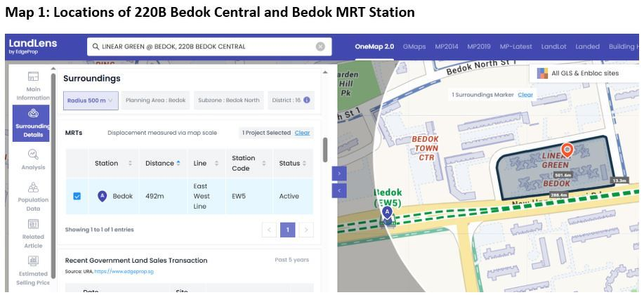Image resolution: width=644 pixels, height=295 pixels.
Task: Open the Radius 500 m dropdown
Action: coord(91,100)
